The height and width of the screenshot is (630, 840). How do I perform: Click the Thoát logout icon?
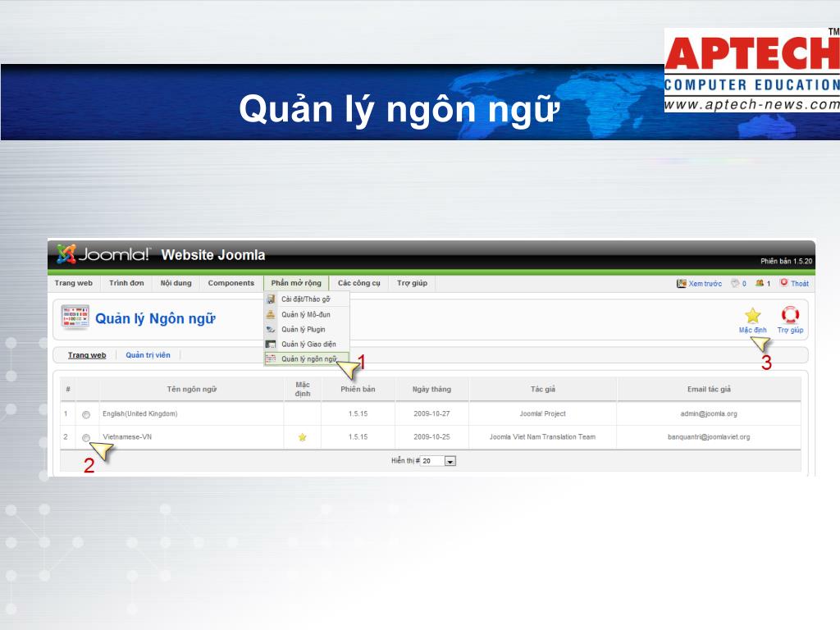point(784,282)
